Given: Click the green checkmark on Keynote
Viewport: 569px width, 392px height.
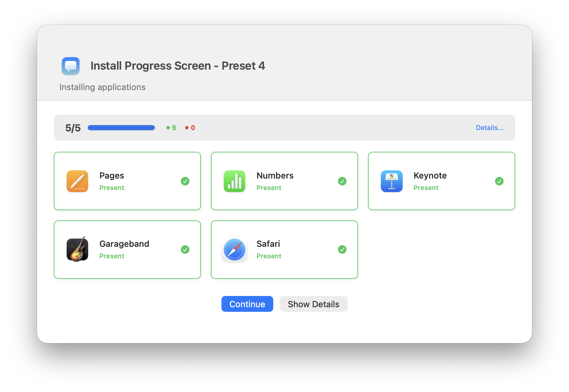Looking at the screenshot, I should pos(499,181).
